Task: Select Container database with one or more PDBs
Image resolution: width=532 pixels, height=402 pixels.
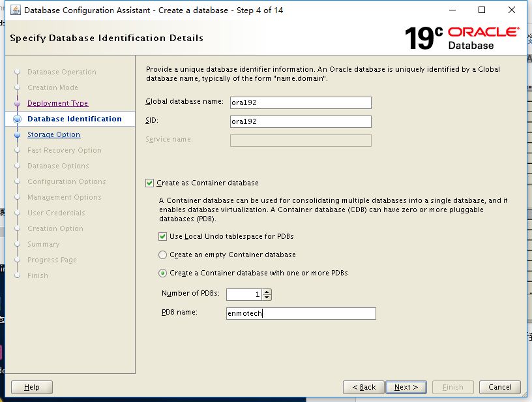Action: (x=163, y=273)
